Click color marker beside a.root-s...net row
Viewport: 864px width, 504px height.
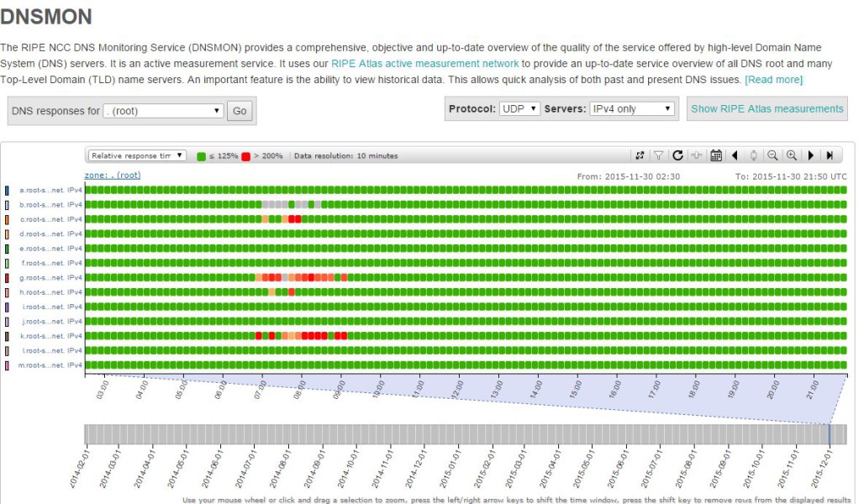pos(7,190)
